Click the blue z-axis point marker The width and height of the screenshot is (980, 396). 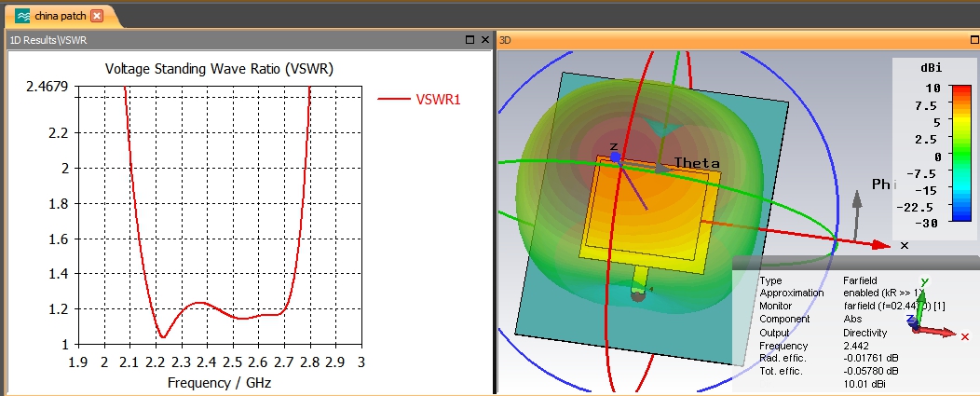(x=615, y=157)
